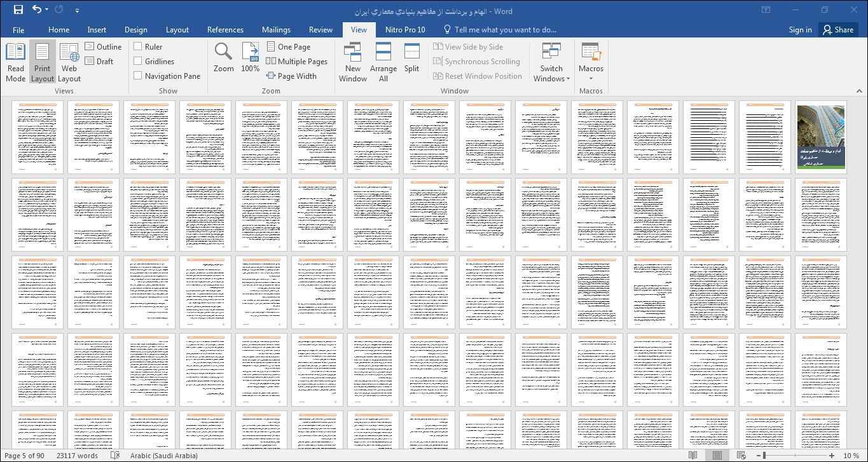Open Ribbon Display Options
The height and width of the screenshot is (462, 868).
(766, 10)
